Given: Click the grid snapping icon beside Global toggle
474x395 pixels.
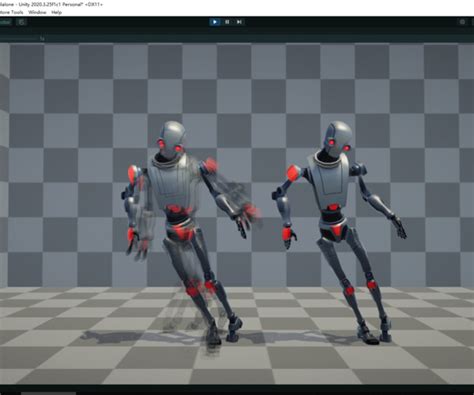Looking at the screenshot, I should (22, 22).
